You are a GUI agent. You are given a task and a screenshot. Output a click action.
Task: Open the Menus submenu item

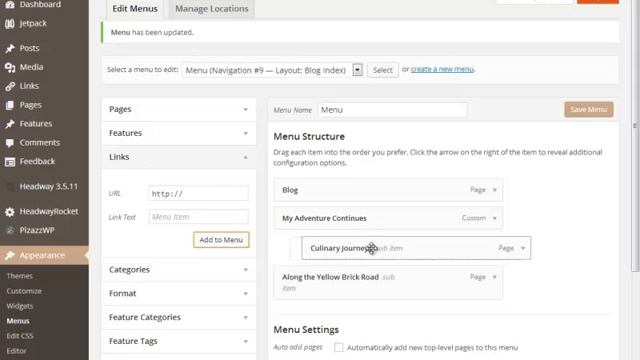[18, 321]
